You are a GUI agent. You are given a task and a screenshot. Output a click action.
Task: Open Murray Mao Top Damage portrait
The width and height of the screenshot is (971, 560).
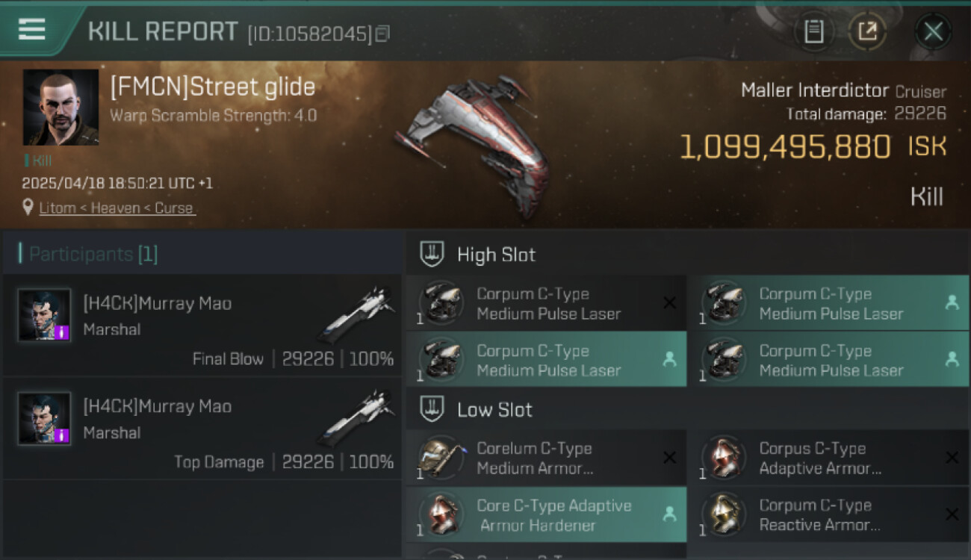click(x=45, y=418)
